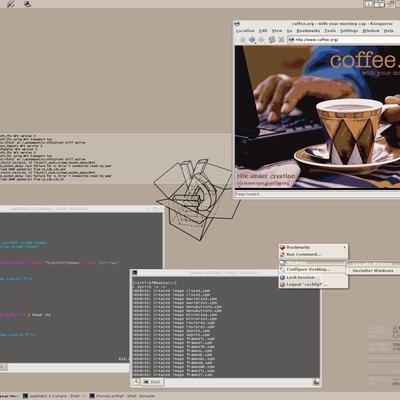Click new session button in left Konsole
The height and width of the screenshot is (400, 400).
[3, 367]
